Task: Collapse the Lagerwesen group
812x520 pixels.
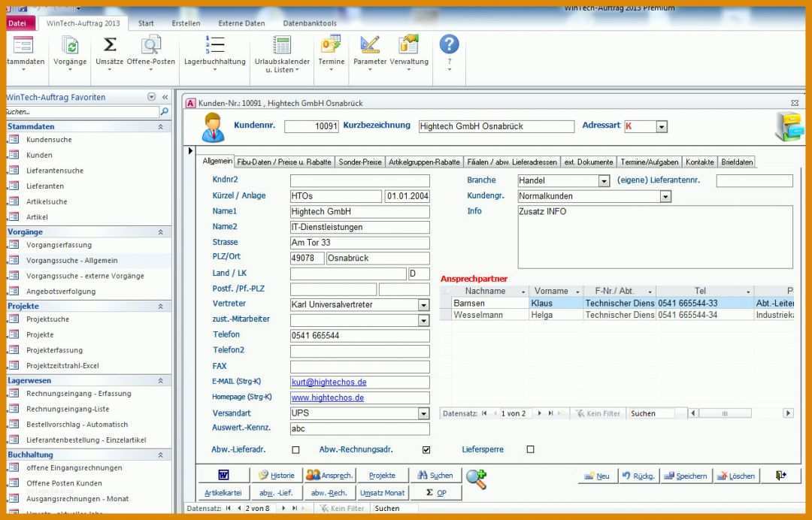Action: point(161,380)
